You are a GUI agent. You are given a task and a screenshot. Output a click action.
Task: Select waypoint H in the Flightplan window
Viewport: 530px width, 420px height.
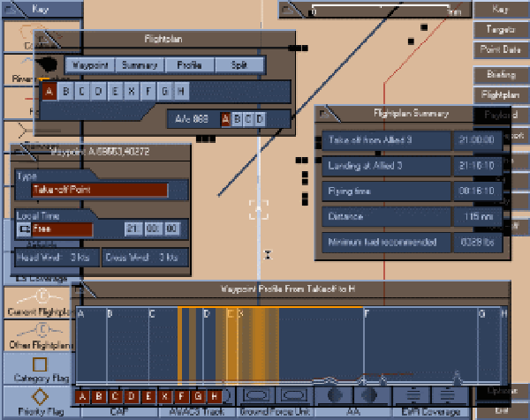181,91
